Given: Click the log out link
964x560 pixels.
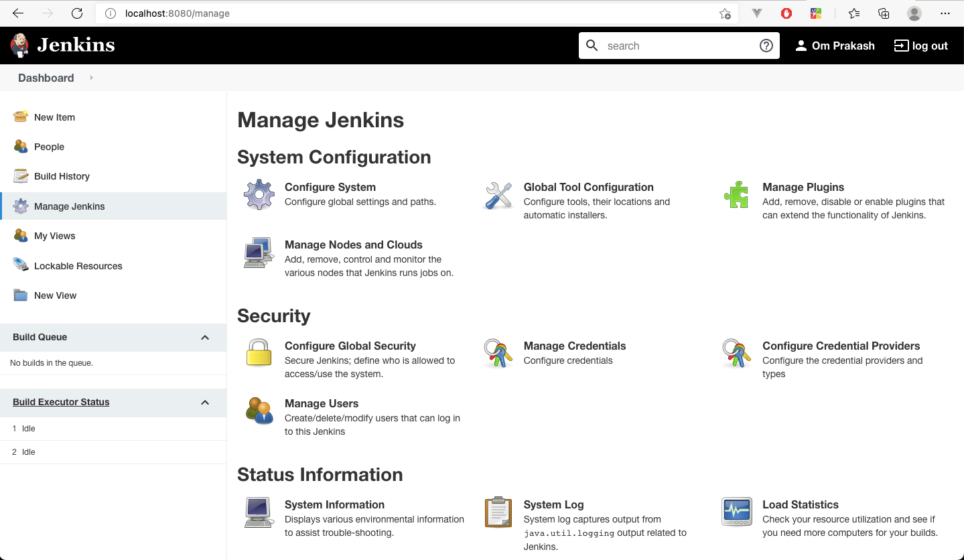Looking at the screenshot, I should 930,46.
